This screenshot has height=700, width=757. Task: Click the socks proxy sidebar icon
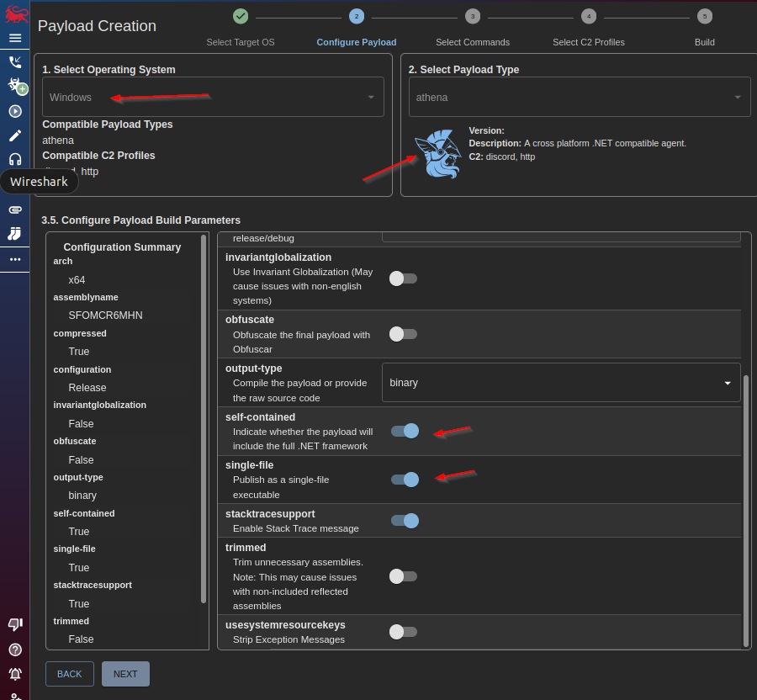[x=14, y=234]
